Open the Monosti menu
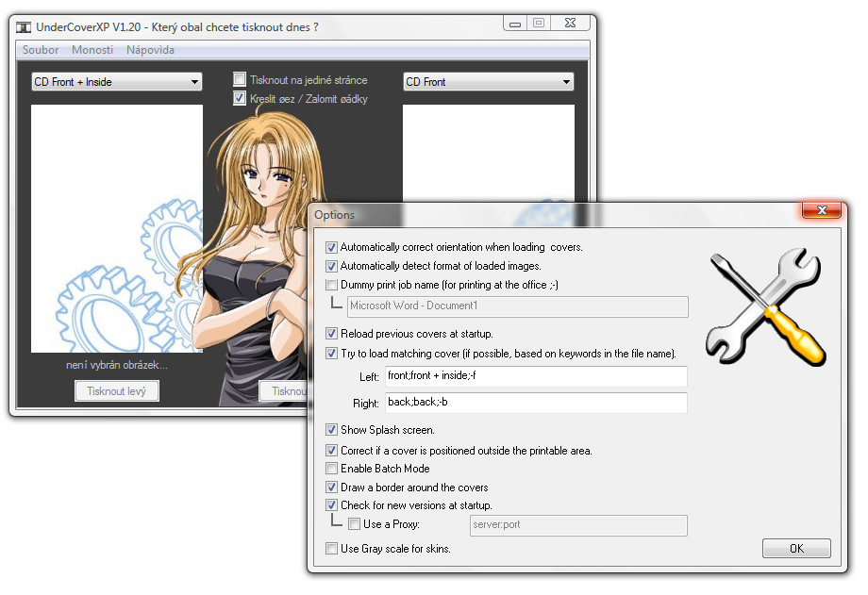Image resolution: width=868 pixels, height=595 pixels. click(92, 50)
